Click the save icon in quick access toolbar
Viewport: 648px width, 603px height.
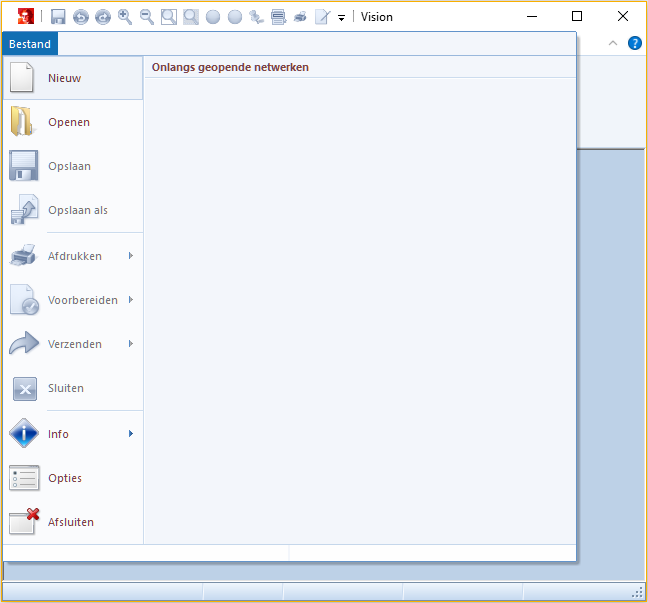(x=58, y=17)
